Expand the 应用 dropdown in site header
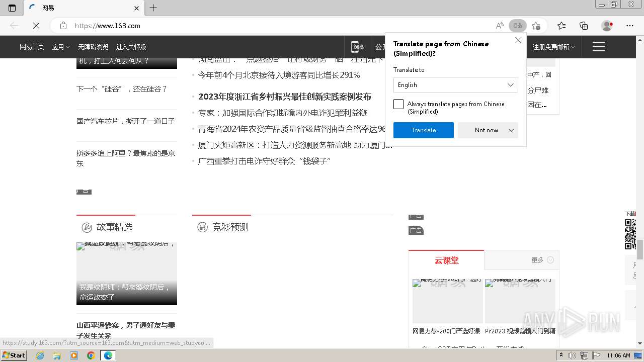644x362 pixels. click(x=61, y=47)
